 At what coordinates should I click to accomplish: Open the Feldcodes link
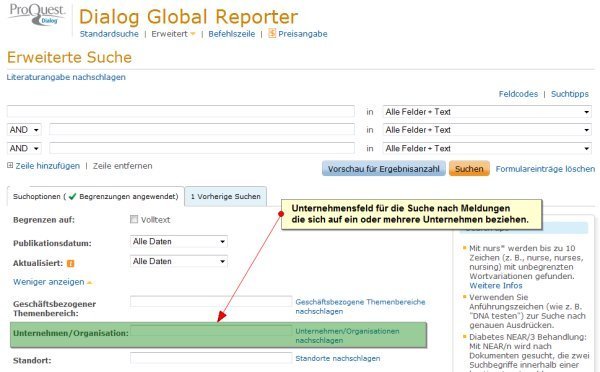coord(518,94)
